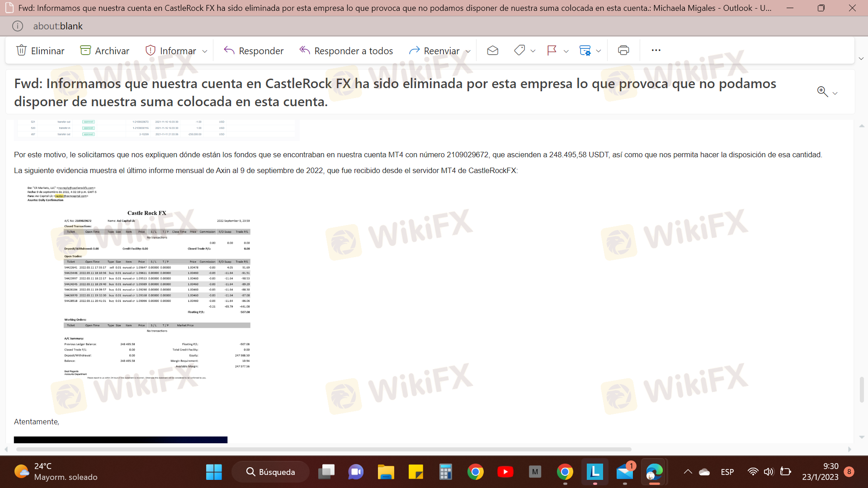Expand the quick action dropdown arrow
Viewport: 868px width, 488px height.
tap(599, 51)
